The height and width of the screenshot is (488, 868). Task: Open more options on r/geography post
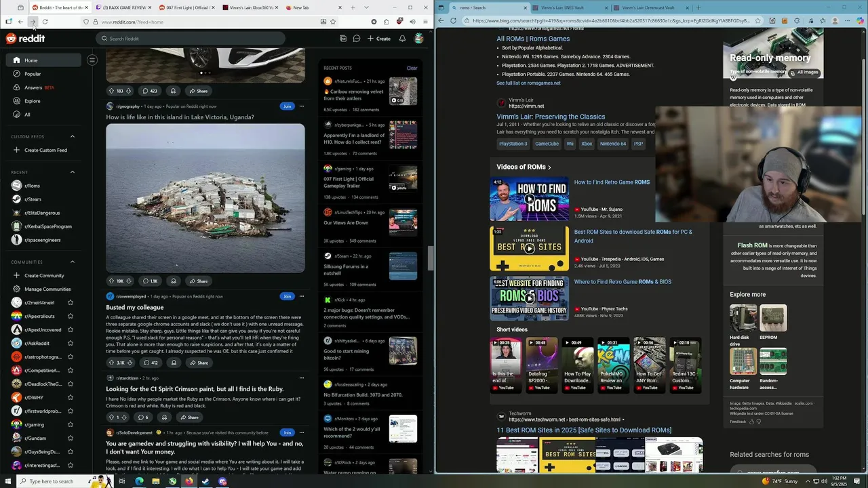pyautogui.click(x=302, y=106)
